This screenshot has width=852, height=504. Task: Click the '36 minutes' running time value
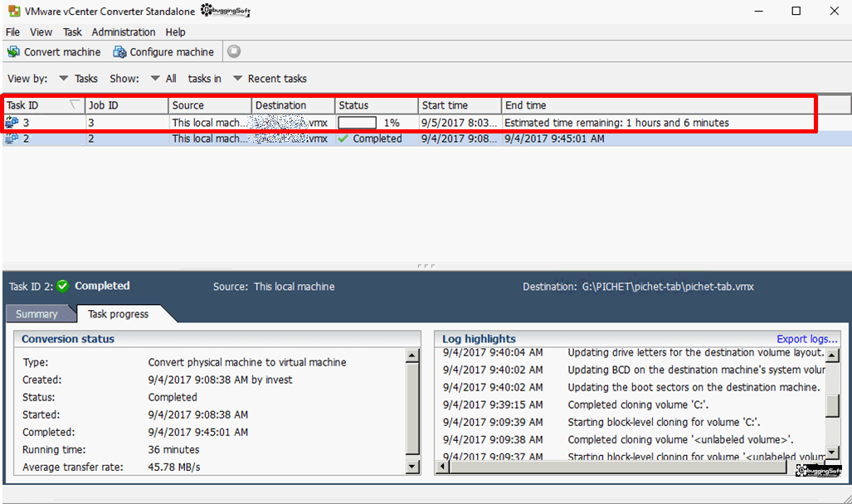point(173,449)
